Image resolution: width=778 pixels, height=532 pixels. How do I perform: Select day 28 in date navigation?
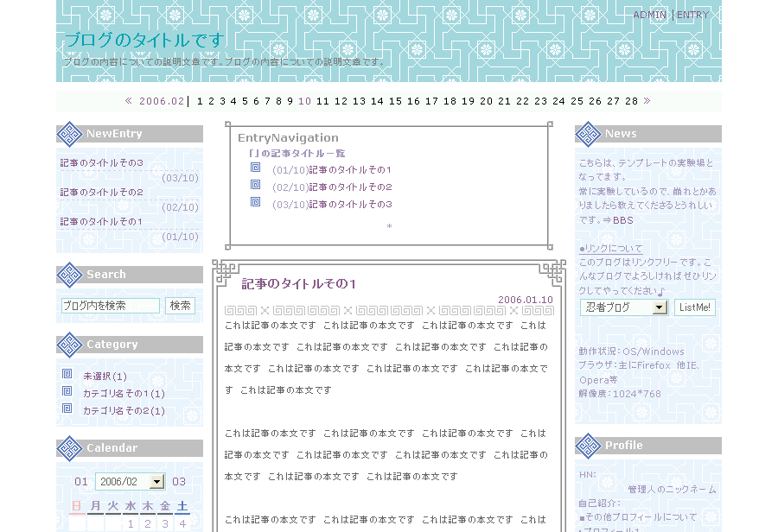click(631, 101)
